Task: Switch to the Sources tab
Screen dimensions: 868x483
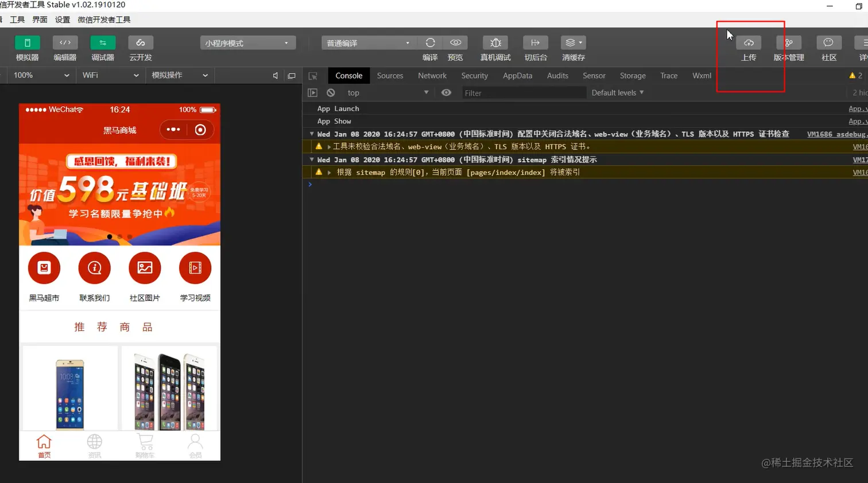Action: 390,76
